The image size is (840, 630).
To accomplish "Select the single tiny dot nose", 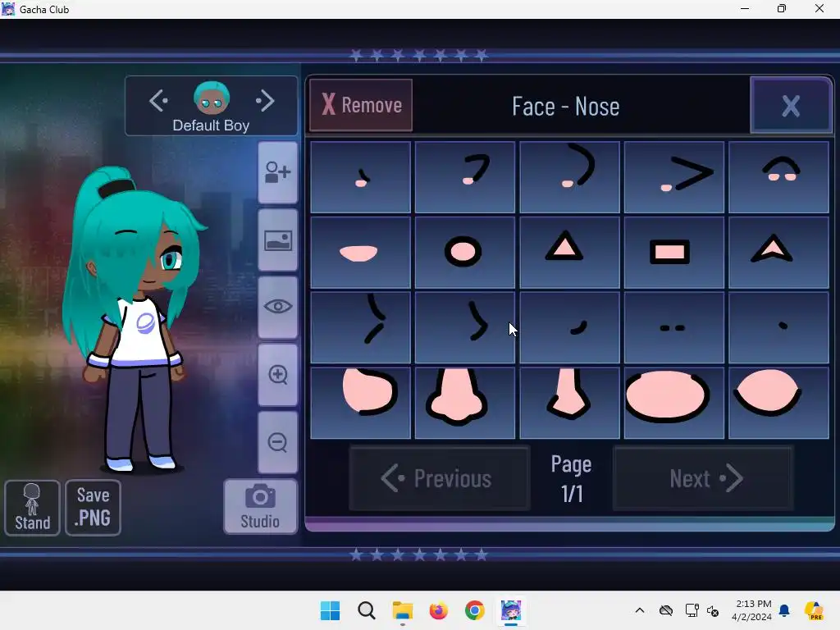I will [778, 327].
